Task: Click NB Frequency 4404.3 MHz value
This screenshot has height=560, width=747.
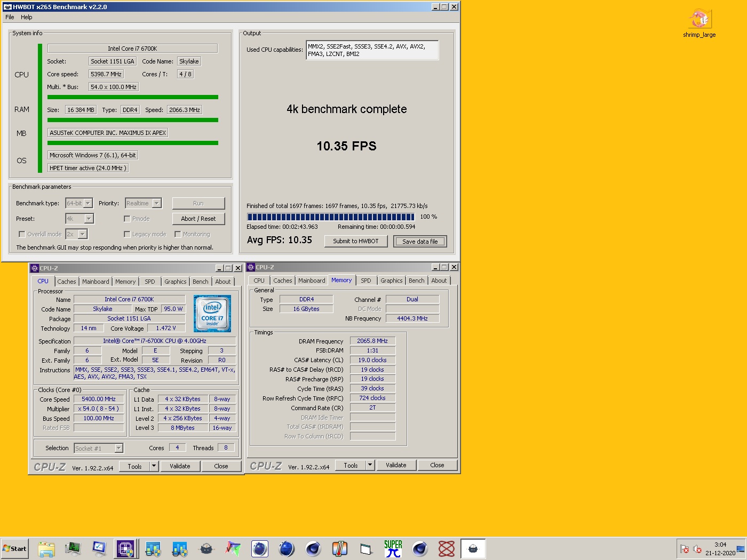Action: (412, 318)
